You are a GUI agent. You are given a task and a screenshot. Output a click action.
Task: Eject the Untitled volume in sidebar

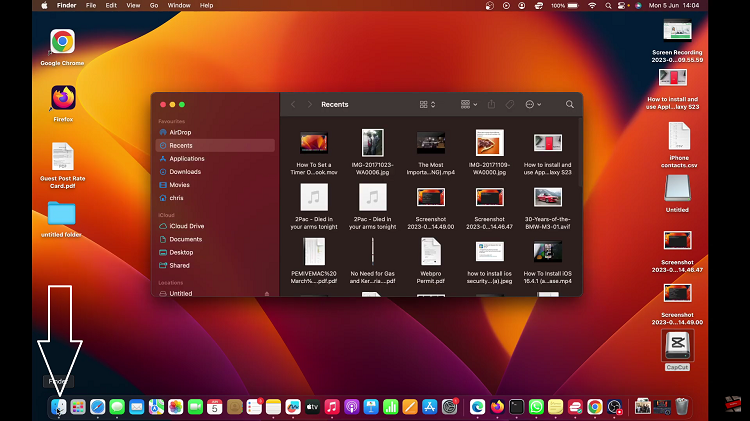coord(267,294)
